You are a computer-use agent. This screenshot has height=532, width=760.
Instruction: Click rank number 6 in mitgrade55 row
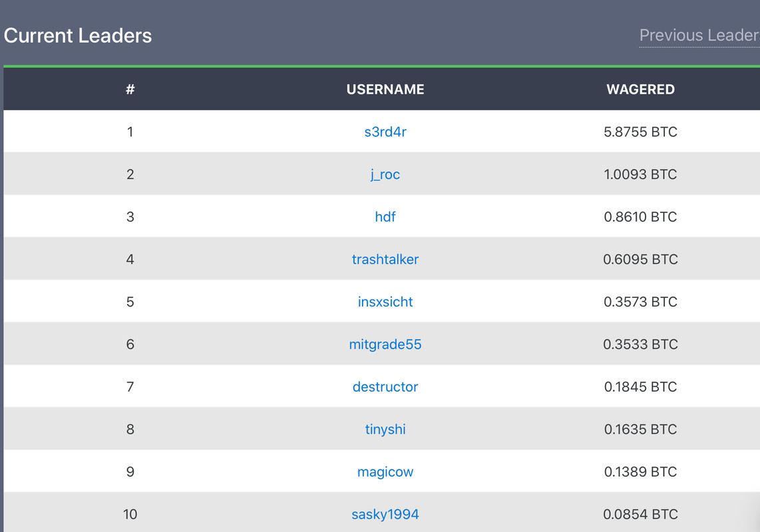click(130, 344)
